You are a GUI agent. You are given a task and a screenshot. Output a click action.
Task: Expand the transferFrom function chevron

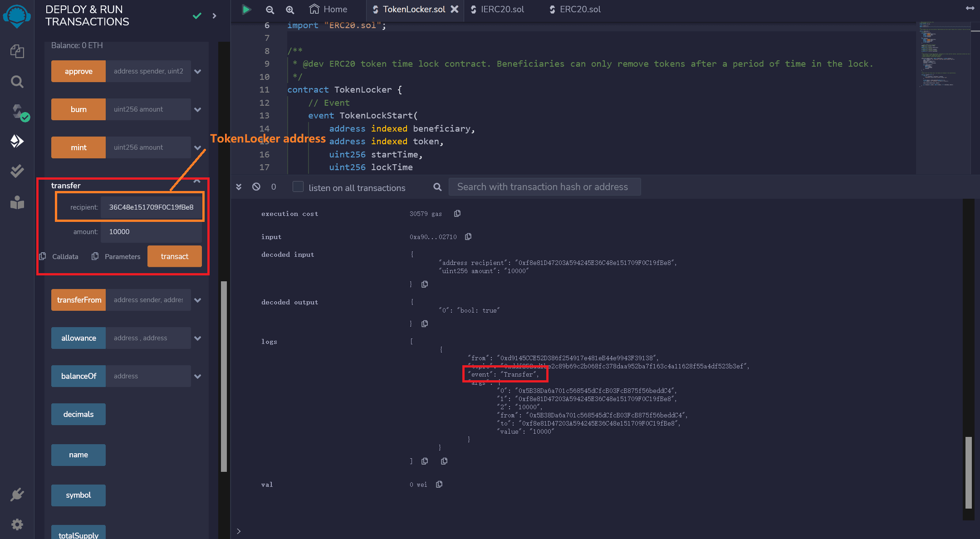198,300
